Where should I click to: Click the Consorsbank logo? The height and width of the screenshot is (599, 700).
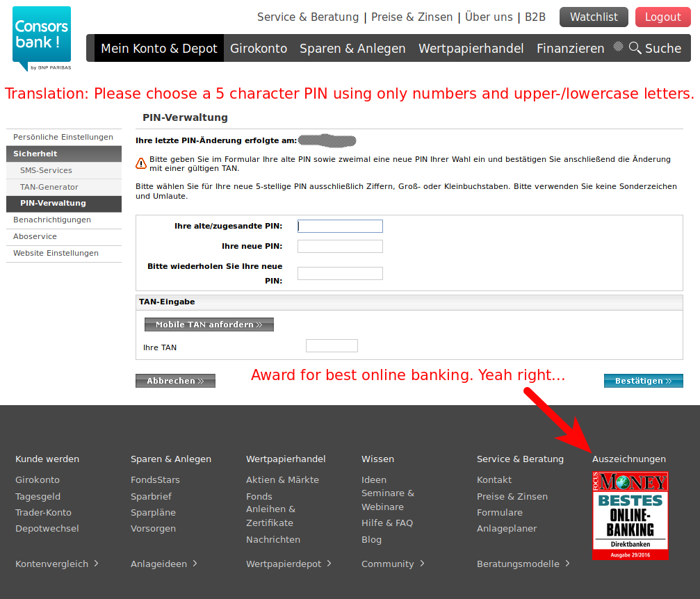pyautogui.click(x=42, y=38)
